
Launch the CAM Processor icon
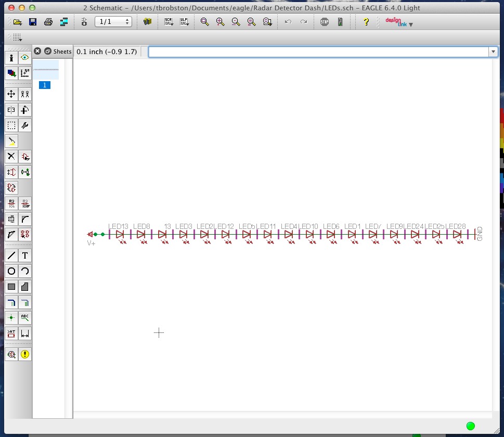click(x=64, y=22)
